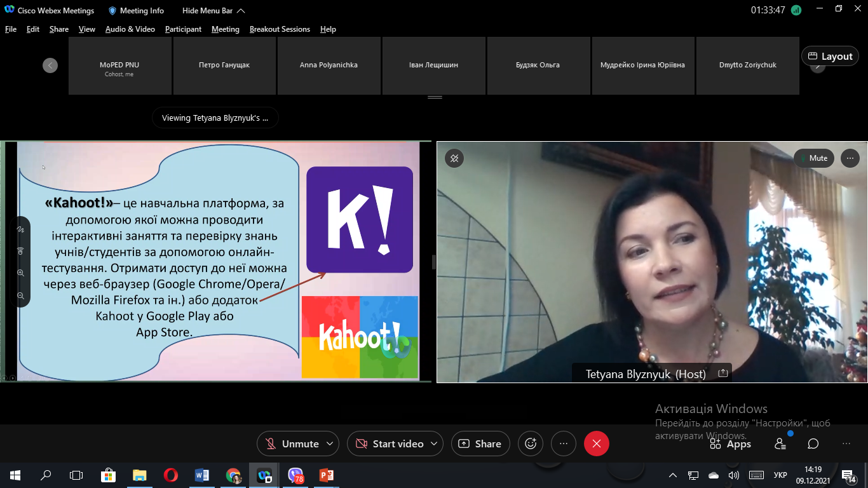Viewport: 868px width, 488px height.
Task: Open the reactions emoji panel
Action: pyautogui.click(x=531, y=444)
